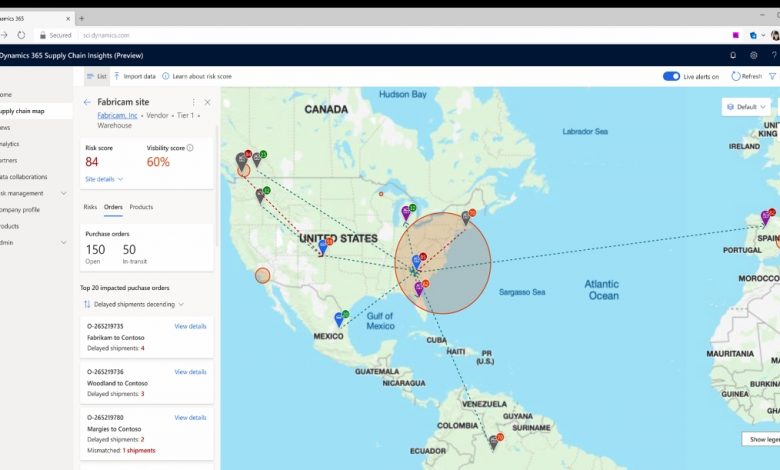
Task: Click the blue pin inside the large risk circle
Action: [x=416, y=262]
